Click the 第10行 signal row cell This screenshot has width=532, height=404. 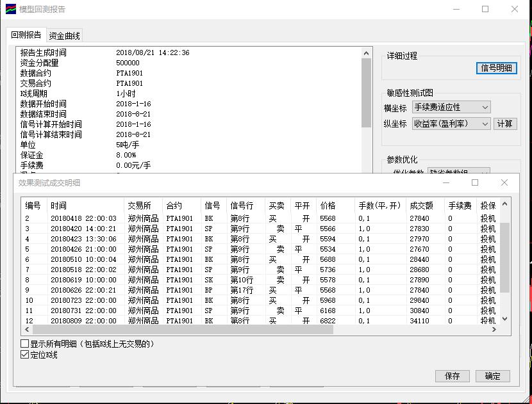[242, 280]
